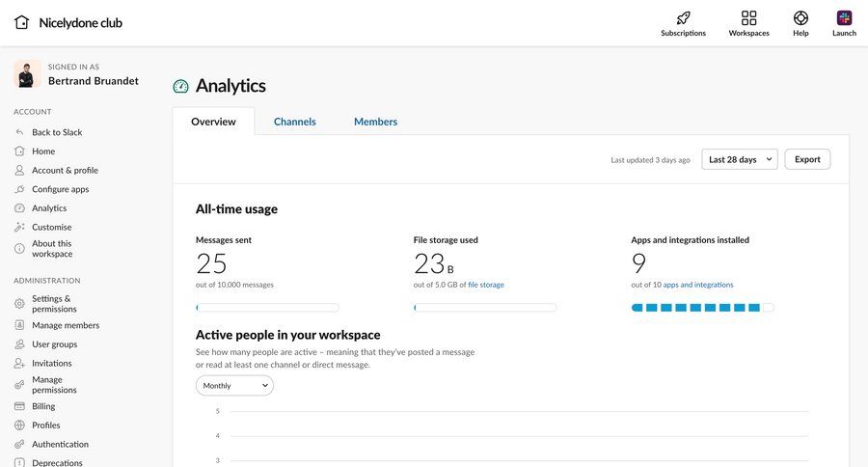The image size is (868, 467).
Task: Click the Back to Slack arrow icon
Action: tap(19, 132)
